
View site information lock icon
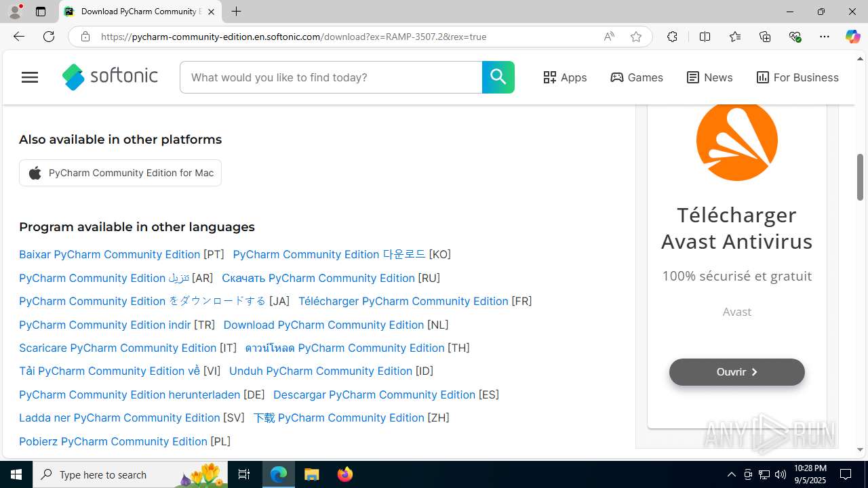[x=85, y=37]
